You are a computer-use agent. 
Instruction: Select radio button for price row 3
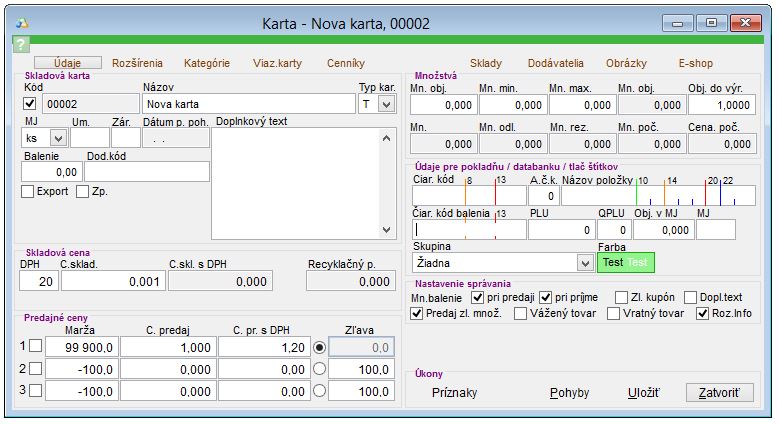(320, 391)
